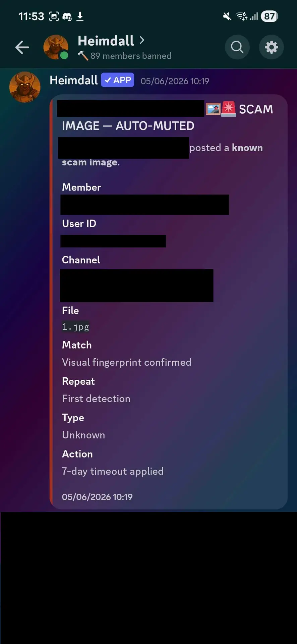Tap the hammer icon by members banned
The image size is (297, 644).
click(83, 56)
